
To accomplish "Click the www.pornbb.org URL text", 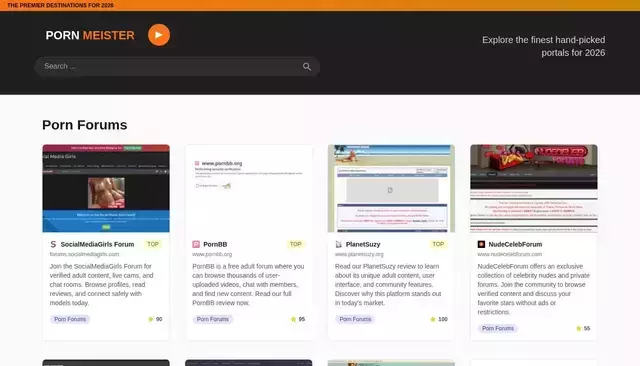I will tap(212, 254).
